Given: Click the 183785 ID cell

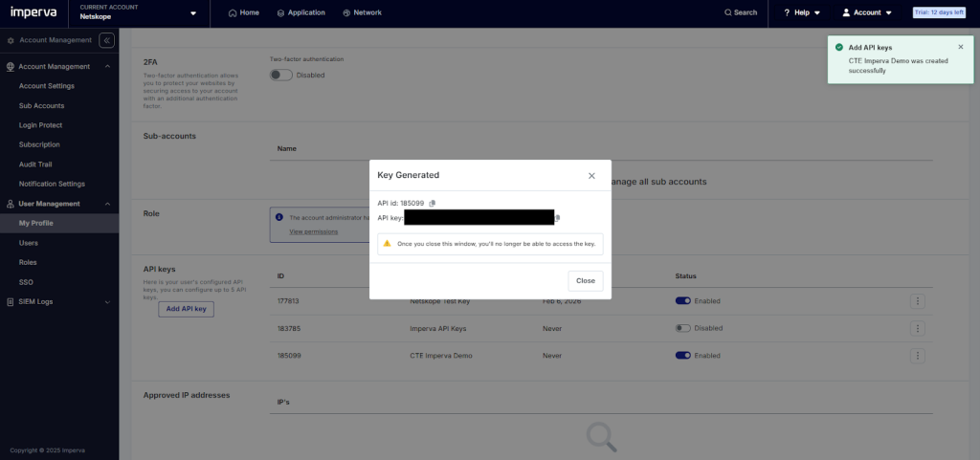Looking at the screenshot, I should pos(288,328).
